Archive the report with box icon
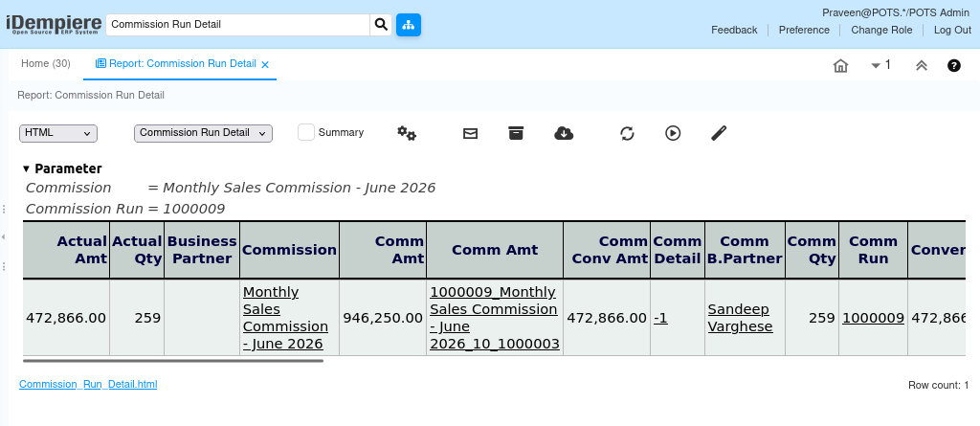 click(516, 133)
